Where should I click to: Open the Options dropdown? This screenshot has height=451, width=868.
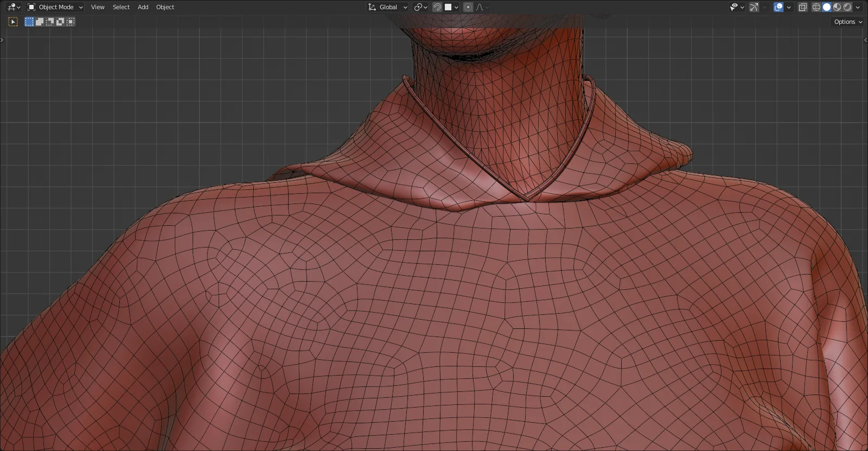[x=848, y=22]
